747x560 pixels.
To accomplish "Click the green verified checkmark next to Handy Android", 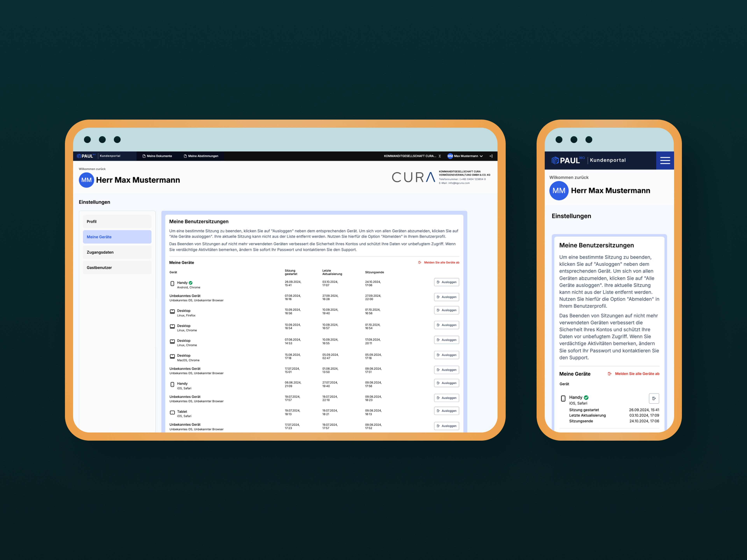I will pyautogui.click(x=191, y=283).
